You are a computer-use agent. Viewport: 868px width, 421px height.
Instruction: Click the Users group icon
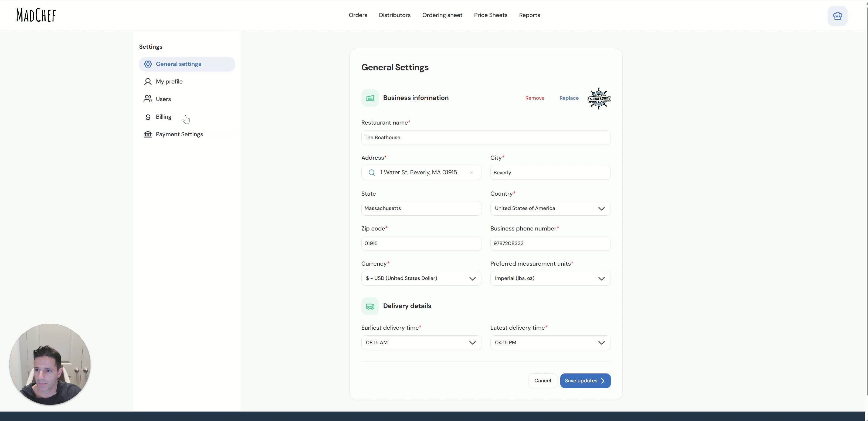pos(148,99)
